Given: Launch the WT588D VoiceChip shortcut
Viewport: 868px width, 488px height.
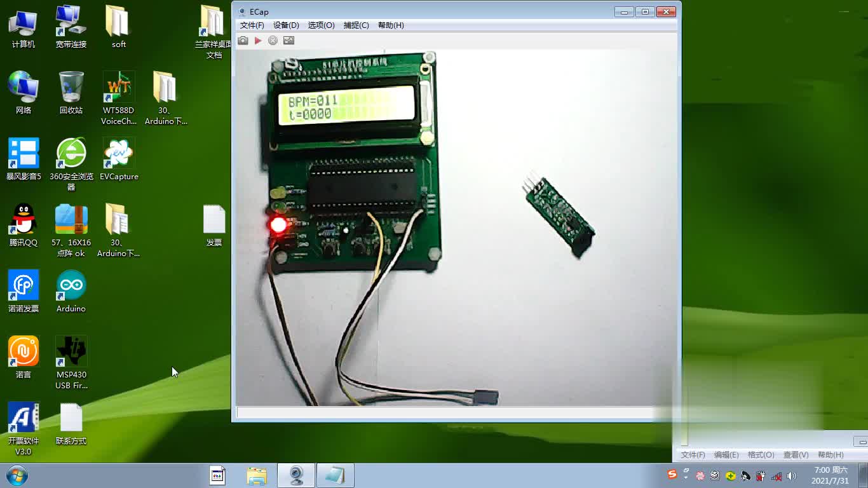Looking at the screenshot, I should tap(119, 98).
